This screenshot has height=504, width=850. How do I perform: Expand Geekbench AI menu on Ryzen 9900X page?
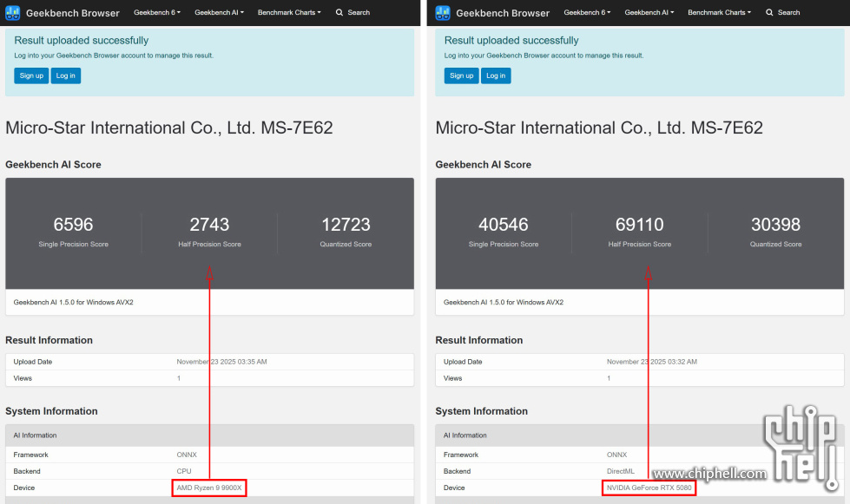(x=219, y=13)
